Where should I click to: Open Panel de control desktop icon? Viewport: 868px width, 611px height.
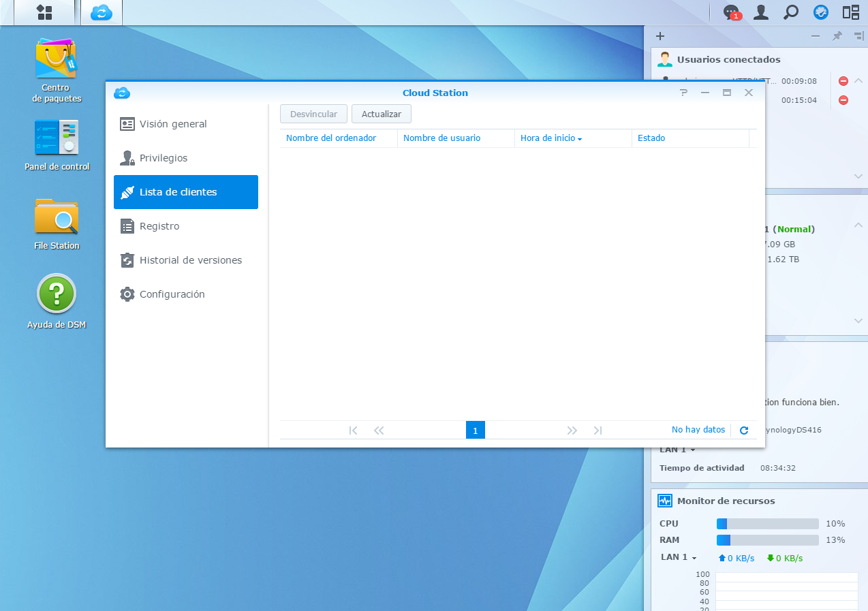57,146
